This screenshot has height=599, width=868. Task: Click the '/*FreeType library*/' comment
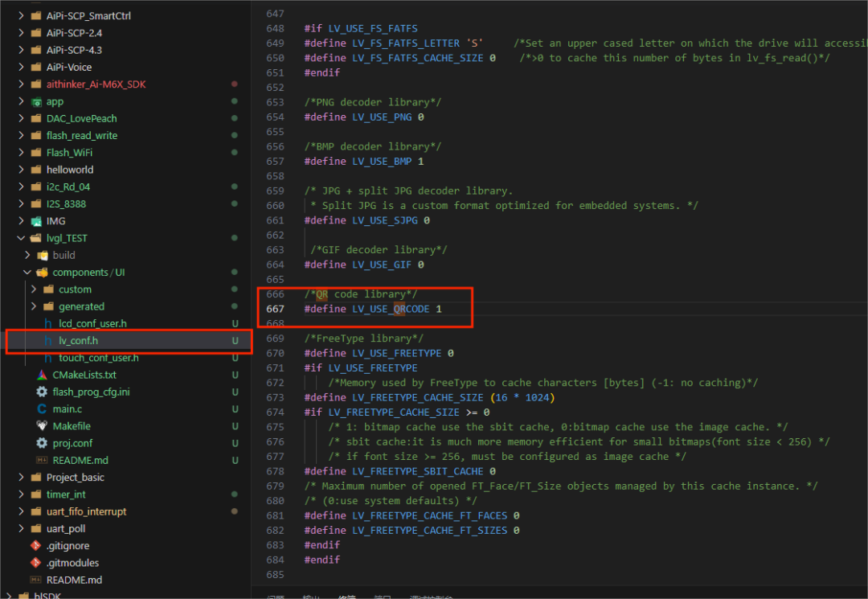[364, 338]
